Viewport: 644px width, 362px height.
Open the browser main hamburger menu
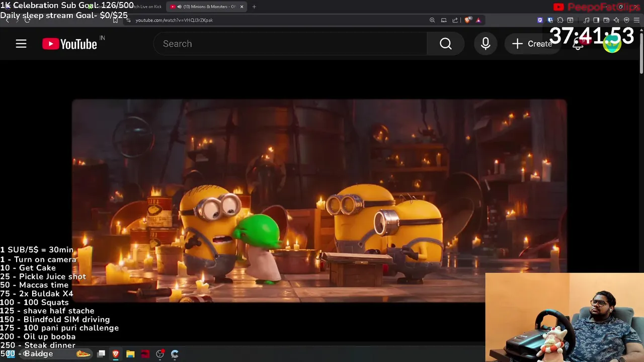(636, 20)
